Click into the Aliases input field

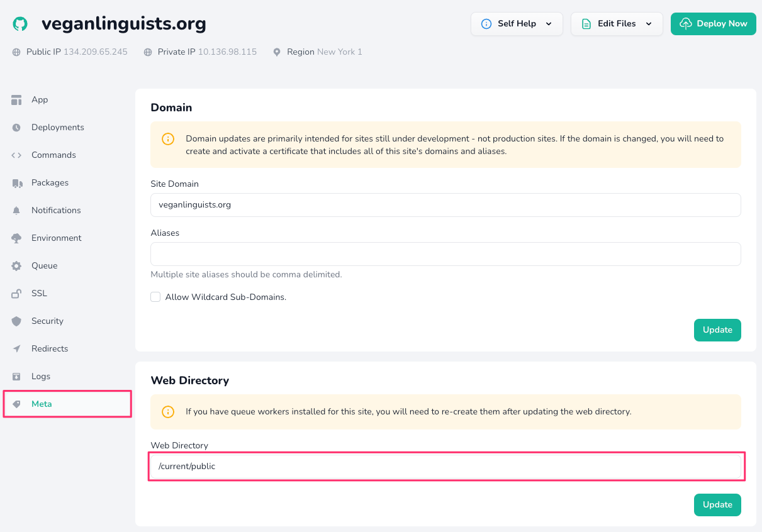tap(445, 254)
